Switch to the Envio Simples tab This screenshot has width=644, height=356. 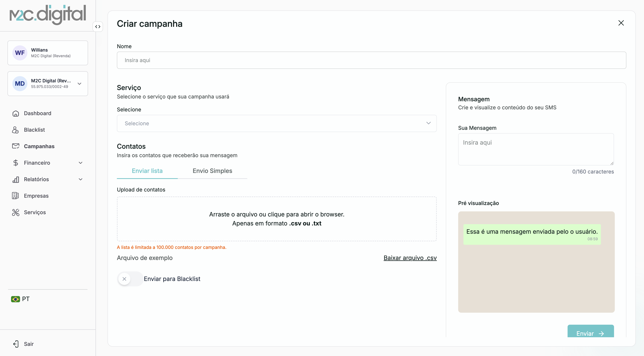[212, 171]
